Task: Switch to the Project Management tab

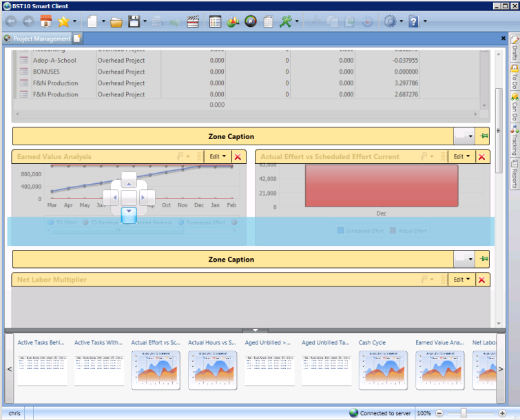Action: (42, 39)
